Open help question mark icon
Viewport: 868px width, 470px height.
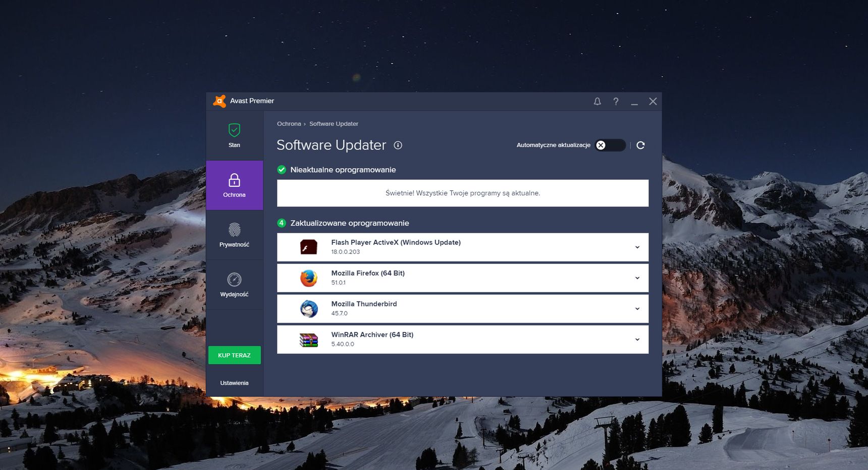point(616,101)
